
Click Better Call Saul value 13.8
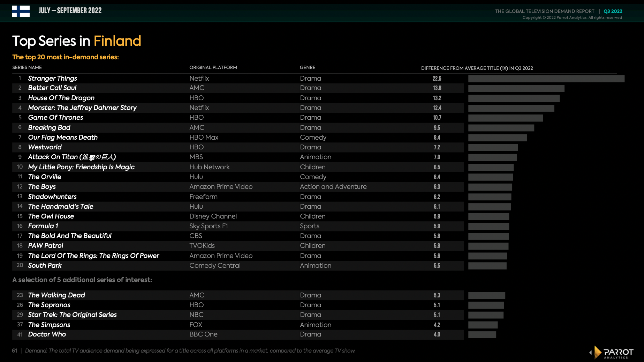click(x=437, y=88)
